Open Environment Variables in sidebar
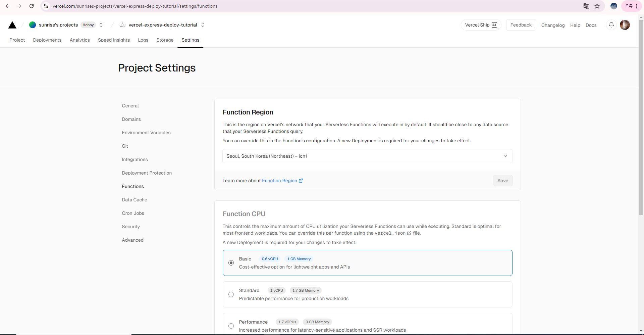 click(x=146, y=133)
